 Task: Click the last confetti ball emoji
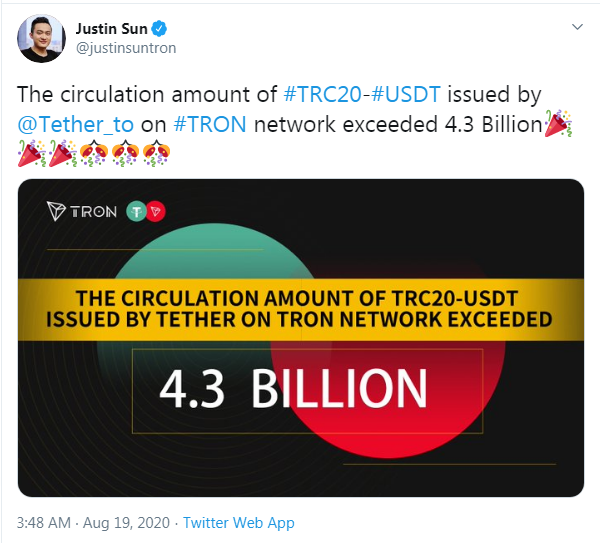[156, 153]
